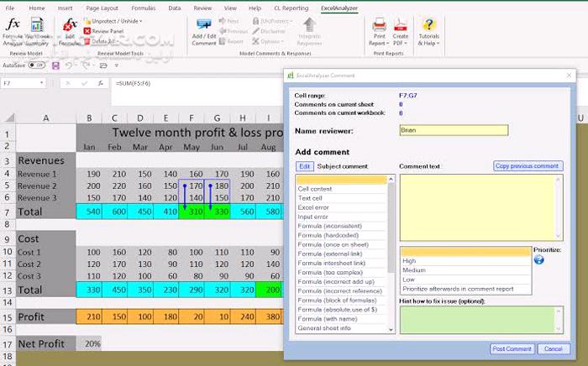Close the ExcelAnalyzer Comment dialog
588x366 pixels.
pyautogui.click(x=569, y=76)
